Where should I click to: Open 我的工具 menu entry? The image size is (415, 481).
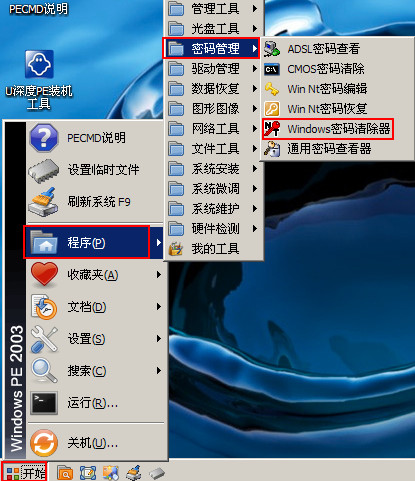[x=213, y=249]
